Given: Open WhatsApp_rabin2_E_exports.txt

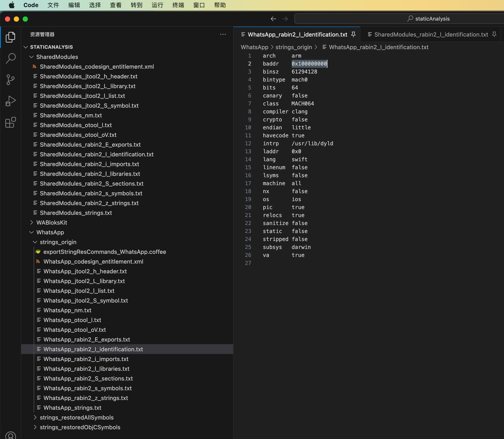Looking at the screenshot, I should (x=86, y=340).
